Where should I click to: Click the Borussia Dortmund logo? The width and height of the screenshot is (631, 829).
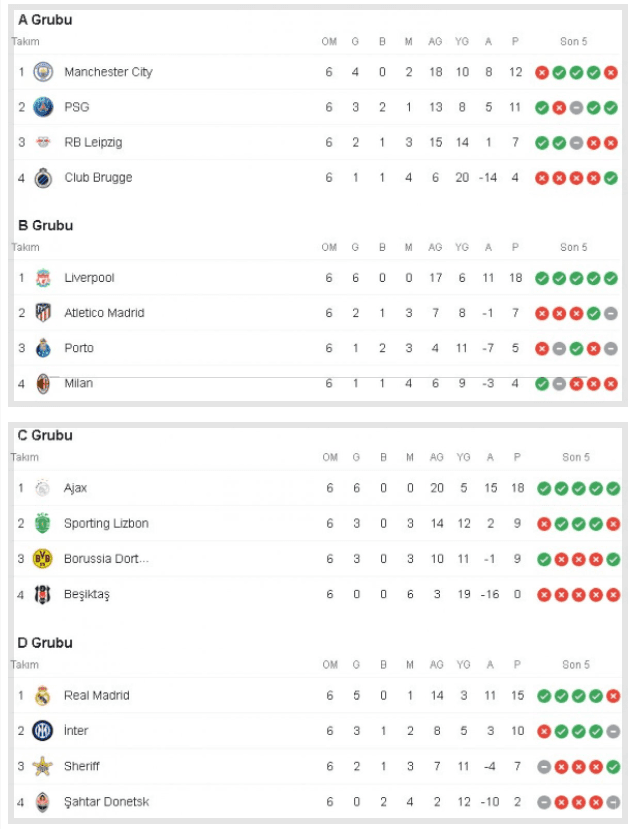pyautogui.click(x=43, y=559)
